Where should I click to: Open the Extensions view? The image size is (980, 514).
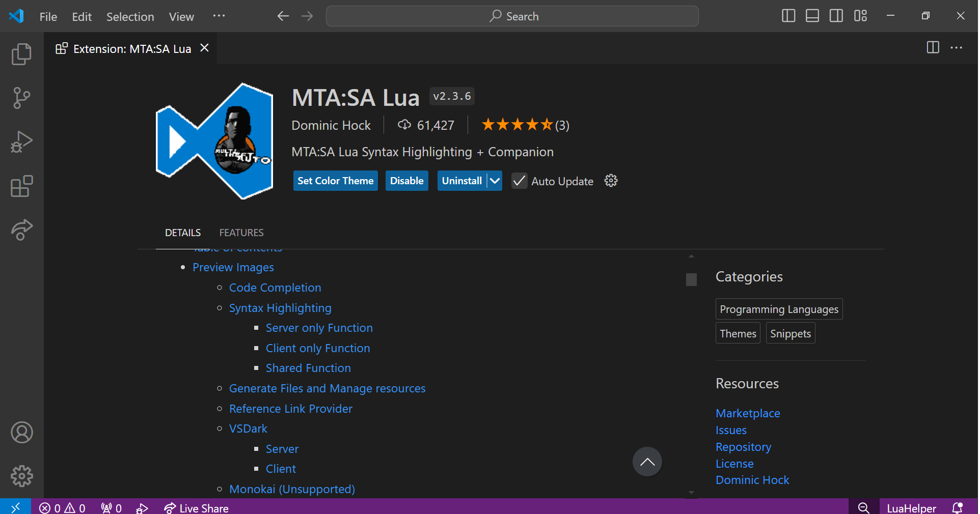pos(21,186)
